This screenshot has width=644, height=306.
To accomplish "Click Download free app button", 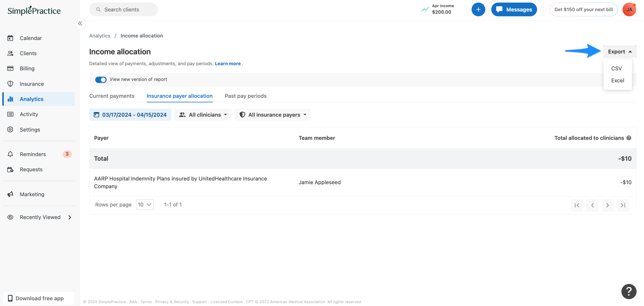I will pyautogui.click(x=39, y=298).
